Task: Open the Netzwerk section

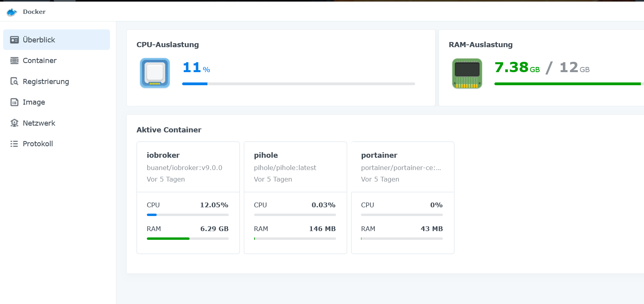Action: [x=57, y=123]
